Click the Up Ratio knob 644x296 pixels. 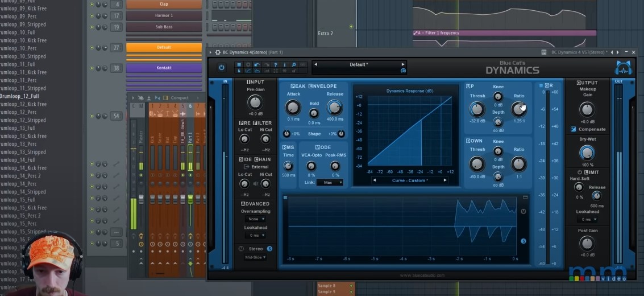[x=519, y=109]
